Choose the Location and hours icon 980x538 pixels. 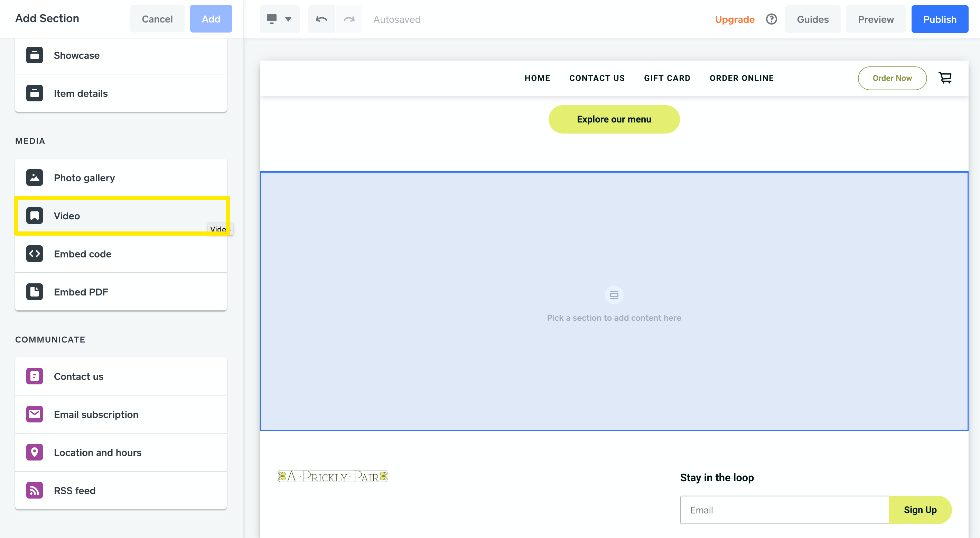(34, 452)
